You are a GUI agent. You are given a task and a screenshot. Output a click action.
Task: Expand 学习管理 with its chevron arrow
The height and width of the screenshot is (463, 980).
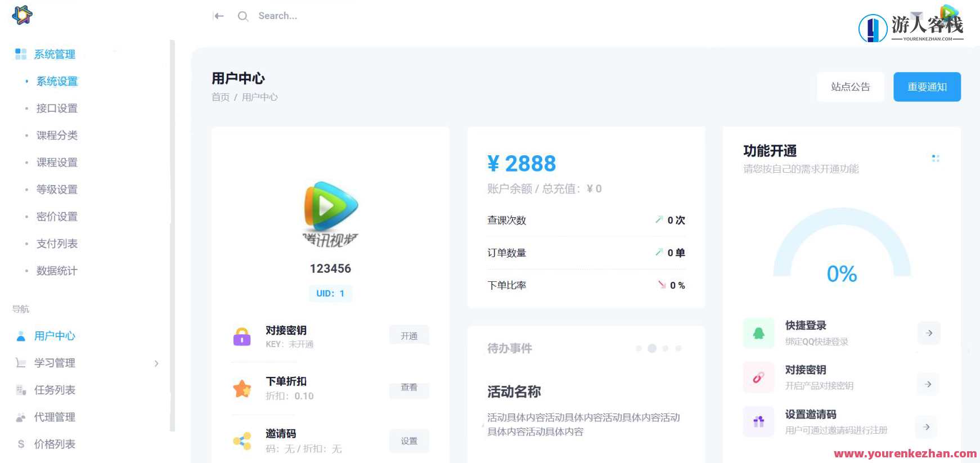156,363
